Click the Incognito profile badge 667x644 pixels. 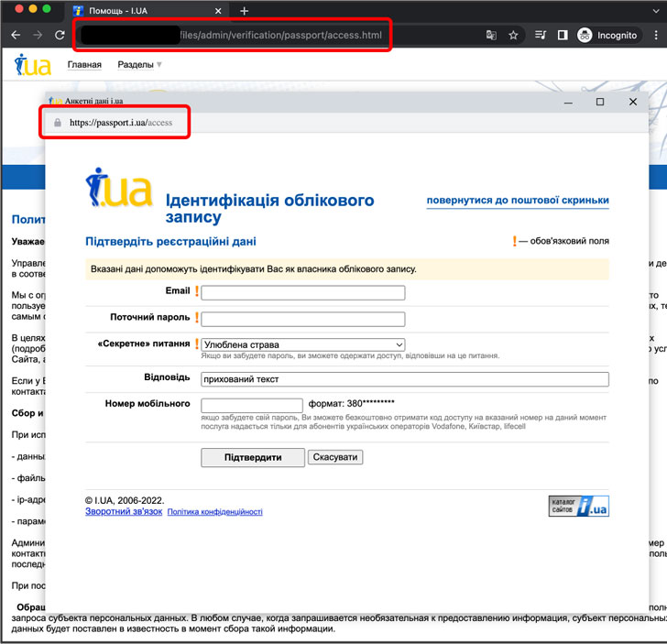click(x=607, y=36)
